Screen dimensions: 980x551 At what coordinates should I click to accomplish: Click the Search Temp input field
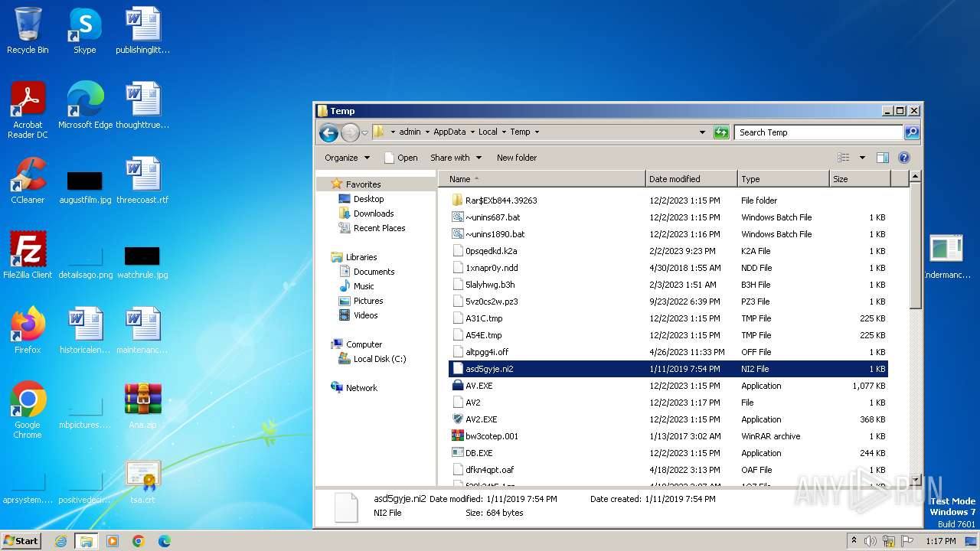tap(818, 132)
